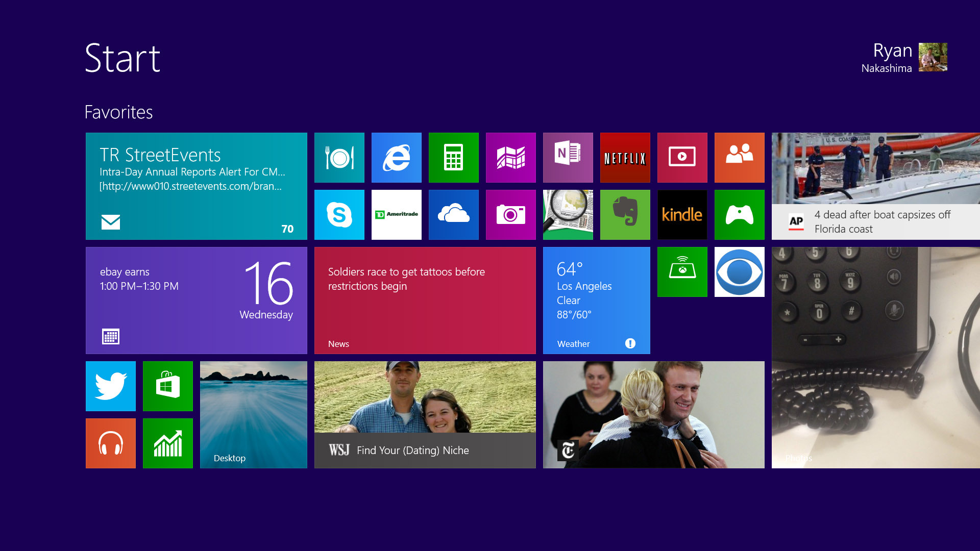
Task: Open the Calculator app
Action: [453, 158]
